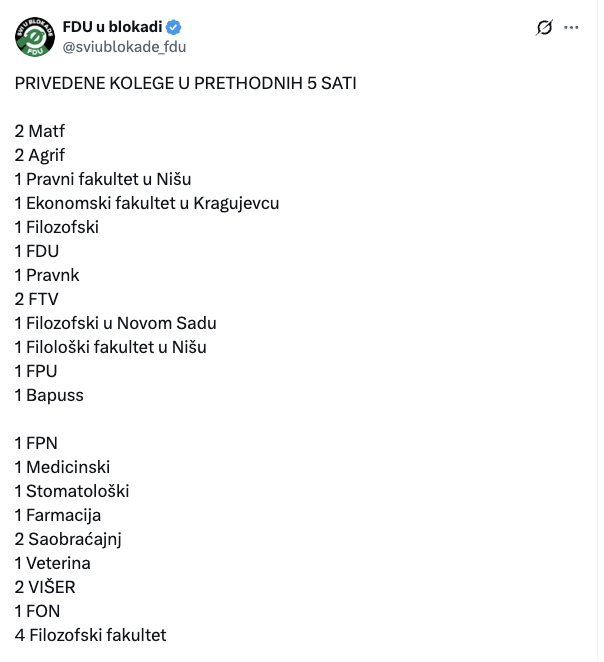Click the '2 Matf' line
Viewport: 604px width, 662px height.
40,131
